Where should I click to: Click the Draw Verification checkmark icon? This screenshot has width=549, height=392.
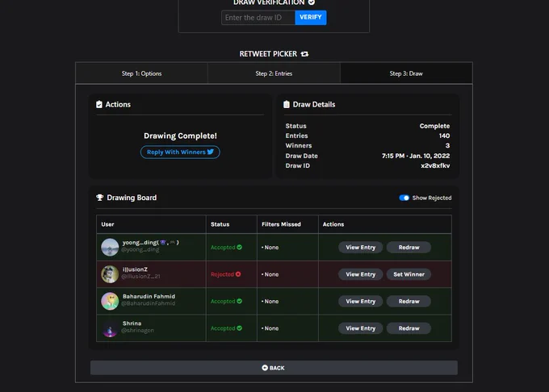pos(312,2)
